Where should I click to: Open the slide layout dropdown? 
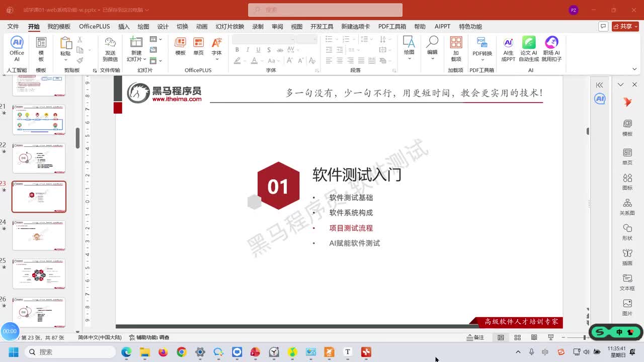(x=156, y=39)
